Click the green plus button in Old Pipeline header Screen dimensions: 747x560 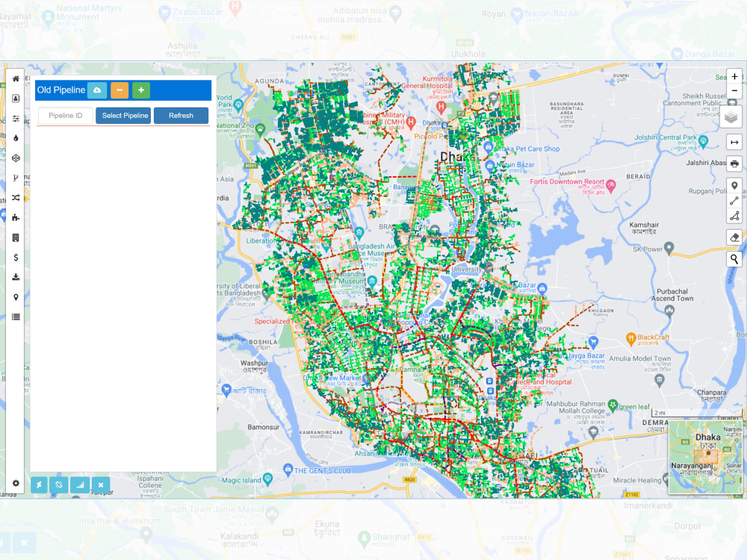coord(141,90)
